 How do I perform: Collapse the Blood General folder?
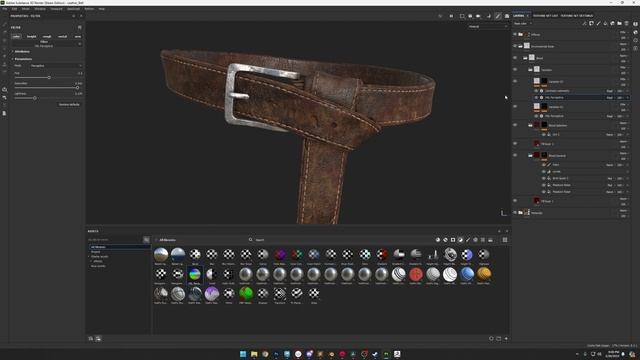[530, 155]
